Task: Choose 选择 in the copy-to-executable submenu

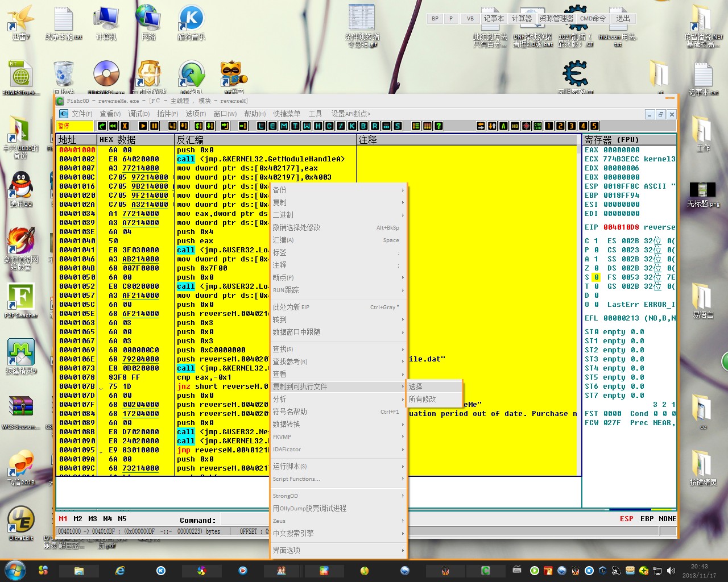Action: click(433, 386)
